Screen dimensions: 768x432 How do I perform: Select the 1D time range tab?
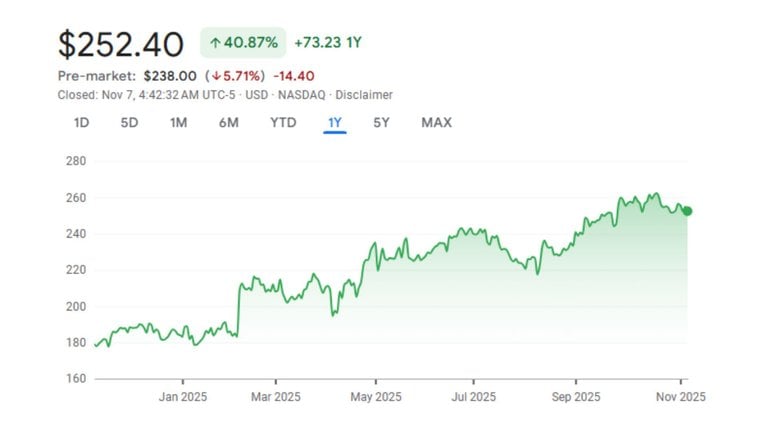tap(82, 123)
